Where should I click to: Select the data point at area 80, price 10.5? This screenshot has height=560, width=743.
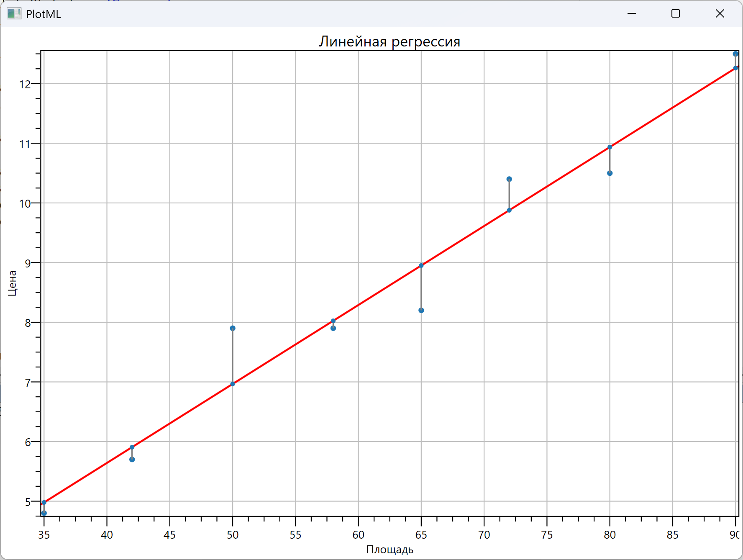point(610,173)
